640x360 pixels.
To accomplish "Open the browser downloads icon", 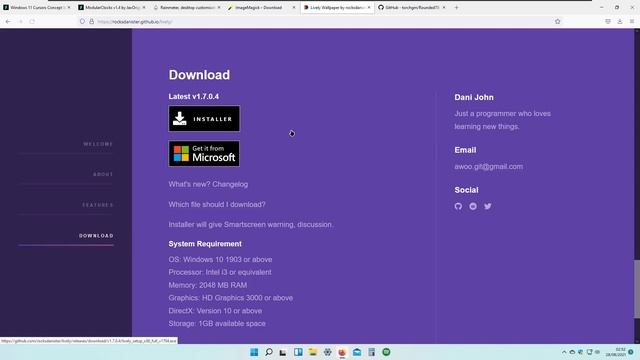I will (620, 22).
